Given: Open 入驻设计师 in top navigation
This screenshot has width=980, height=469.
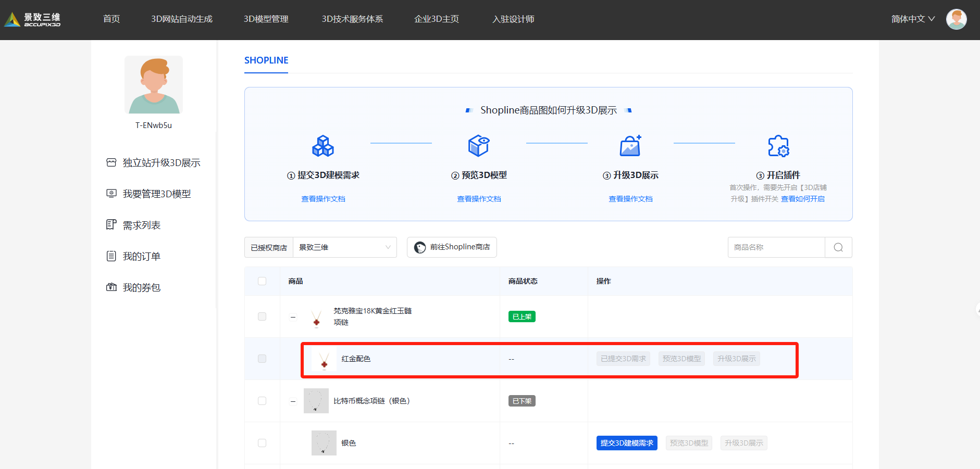Looking at the screenshot, I should click(x=513, y=19).
